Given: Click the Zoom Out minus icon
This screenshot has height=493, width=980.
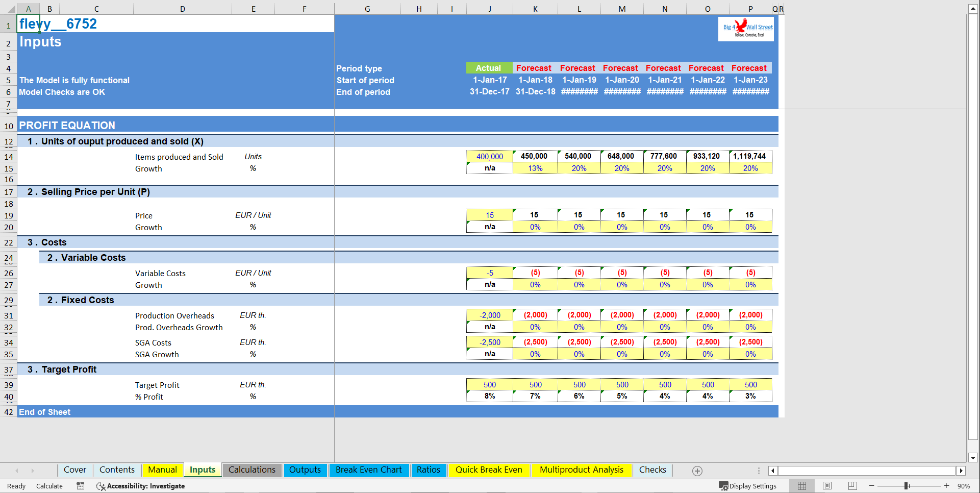Looking at the screenshot, I should pos(872,486).
